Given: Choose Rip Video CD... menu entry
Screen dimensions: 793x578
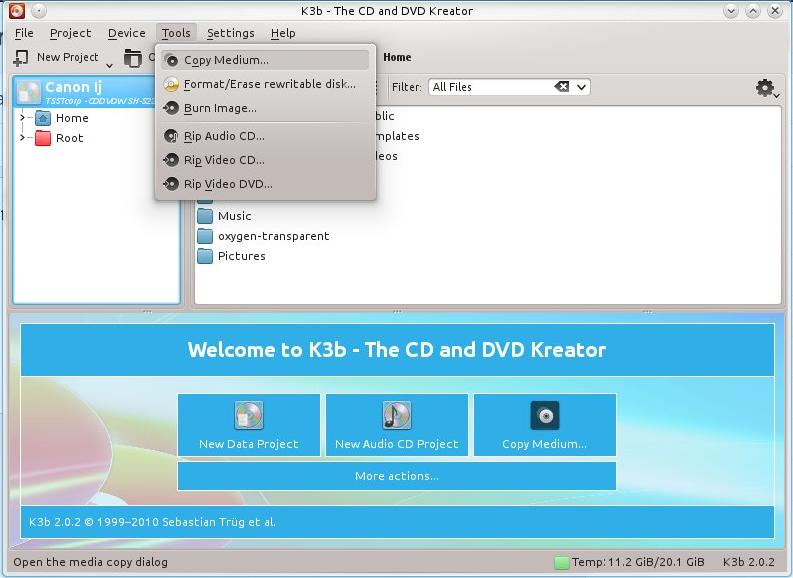Looking at the screenshot, I should [266, 160].
